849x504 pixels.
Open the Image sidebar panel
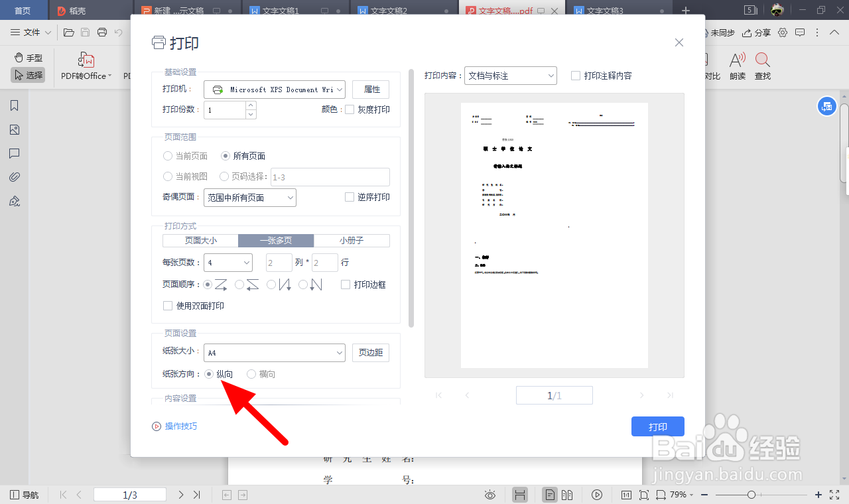click(15, 130)
